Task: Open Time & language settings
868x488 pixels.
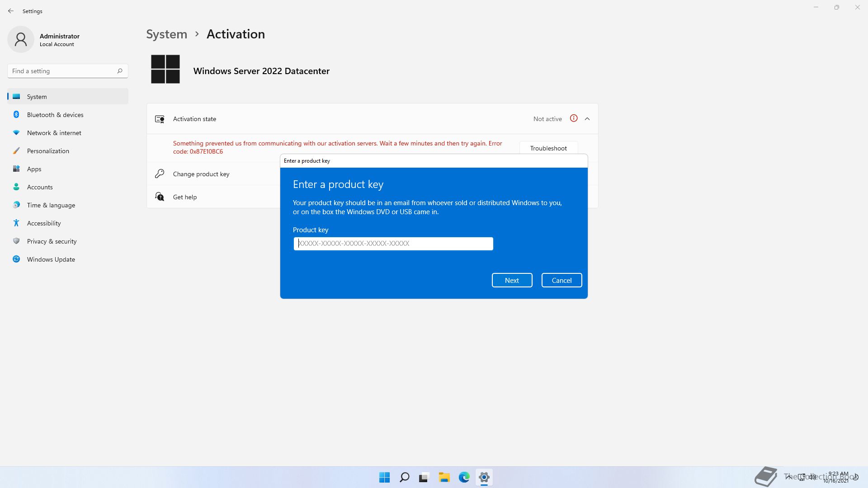Action: 68,205
